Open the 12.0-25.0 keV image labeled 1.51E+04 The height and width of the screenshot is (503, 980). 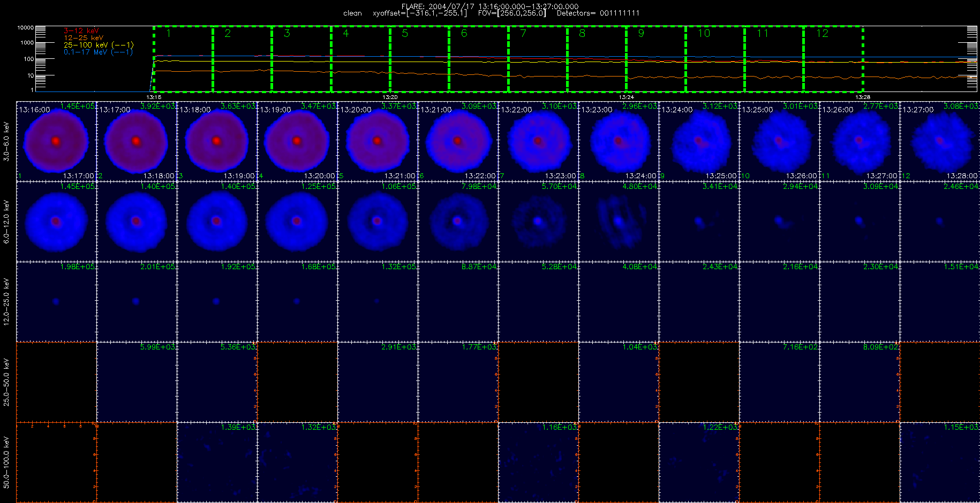click(940, 302)
